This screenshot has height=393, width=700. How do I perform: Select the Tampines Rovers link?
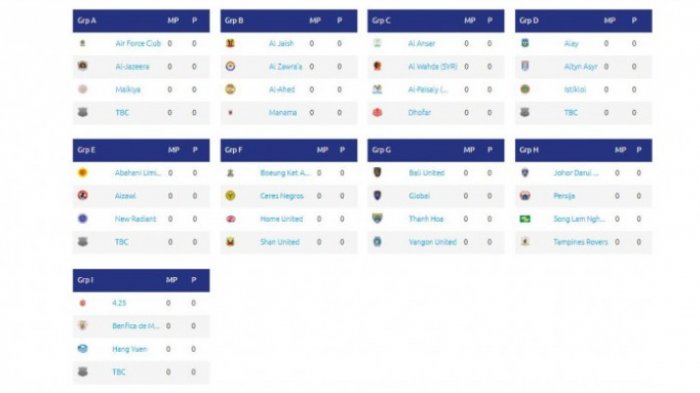[x=581, y=242]
